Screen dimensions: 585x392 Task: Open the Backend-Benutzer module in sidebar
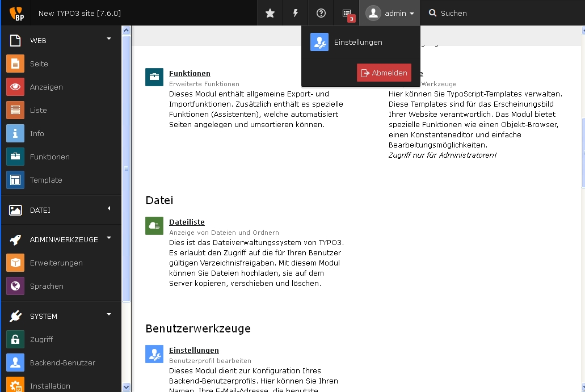tap(62, 363)
